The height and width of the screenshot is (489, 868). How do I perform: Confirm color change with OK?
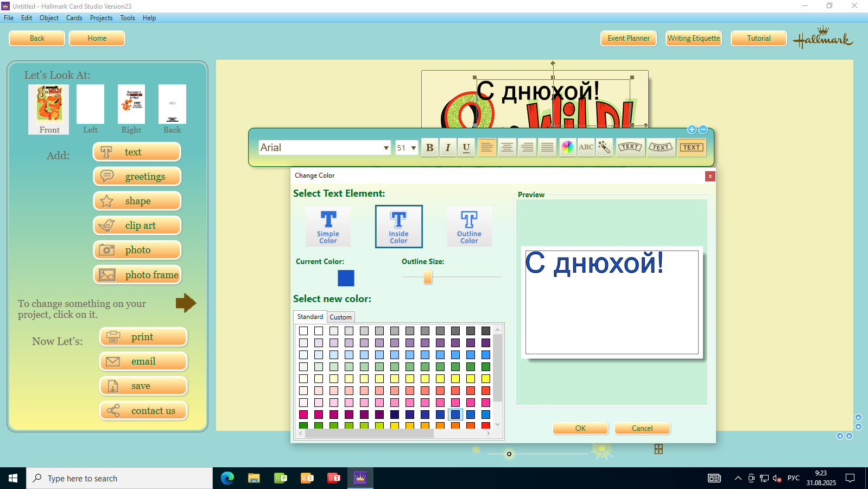point(580,428)
